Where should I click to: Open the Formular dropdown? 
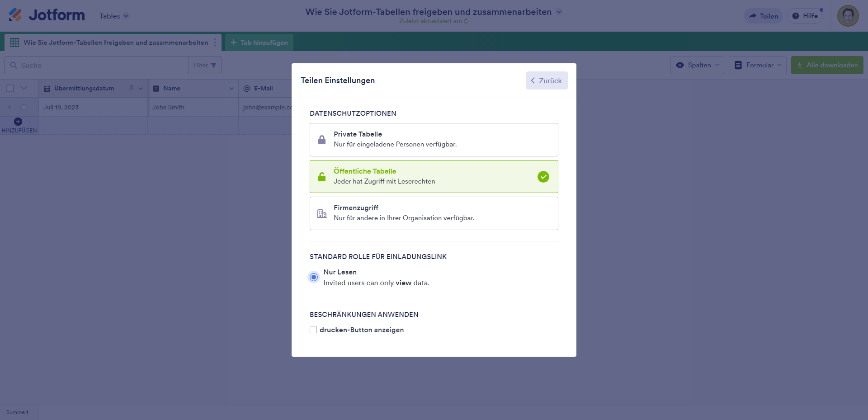coord(757,65)
